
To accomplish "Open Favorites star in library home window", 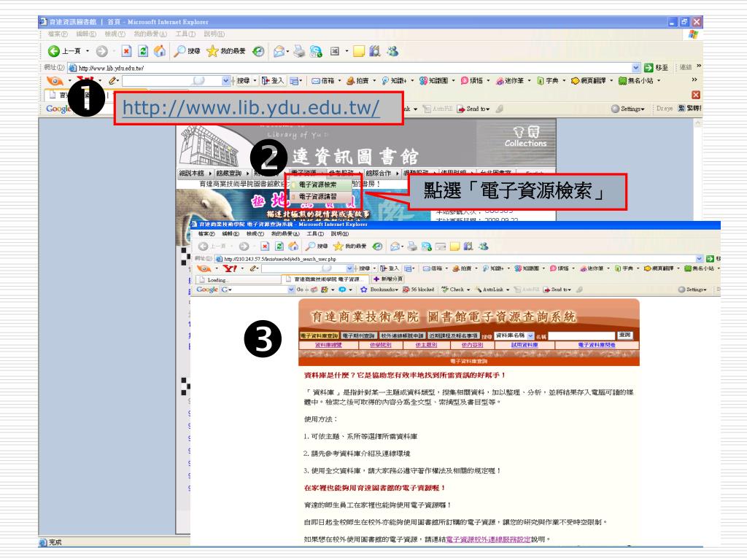I will pyautogui.click(x=226, y=51).
